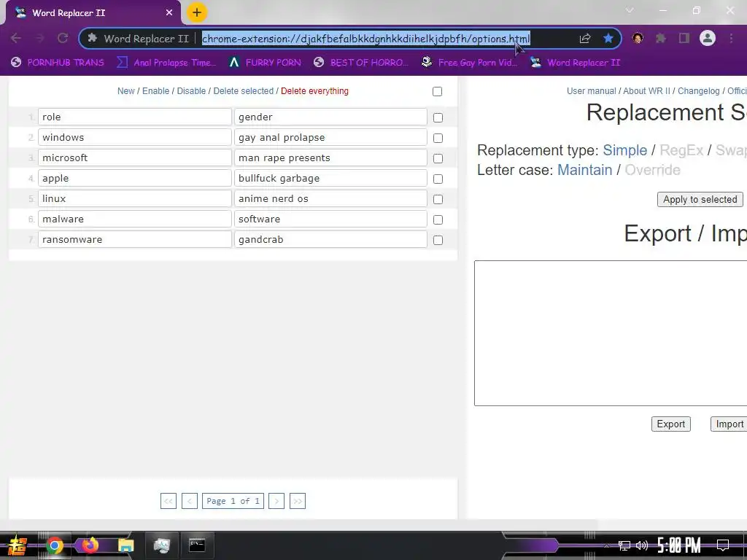Screen dimensions: 747x560
Task: Select Override letter case
Action: pos(652,170)
